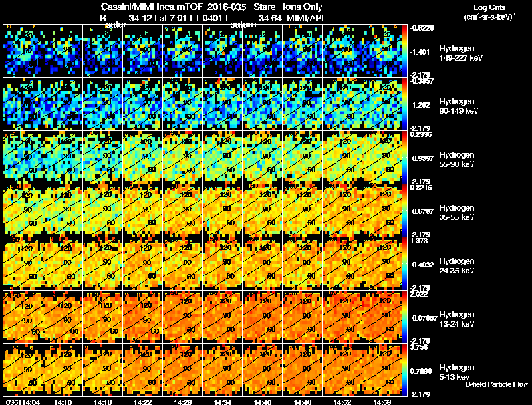
Task: Open the Hydrogen 90-149 keV panel at 14:22
Action: coord(142,104)
